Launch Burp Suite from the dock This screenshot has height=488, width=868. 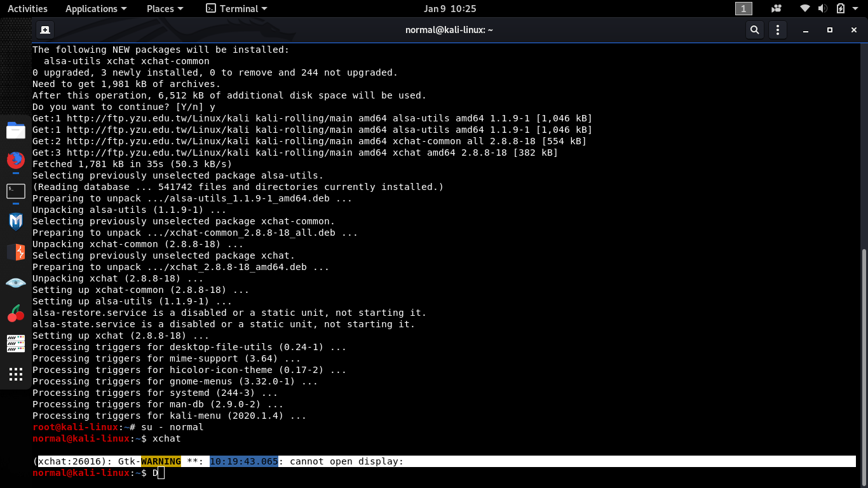pyautogui.click(x=16, y=252)
